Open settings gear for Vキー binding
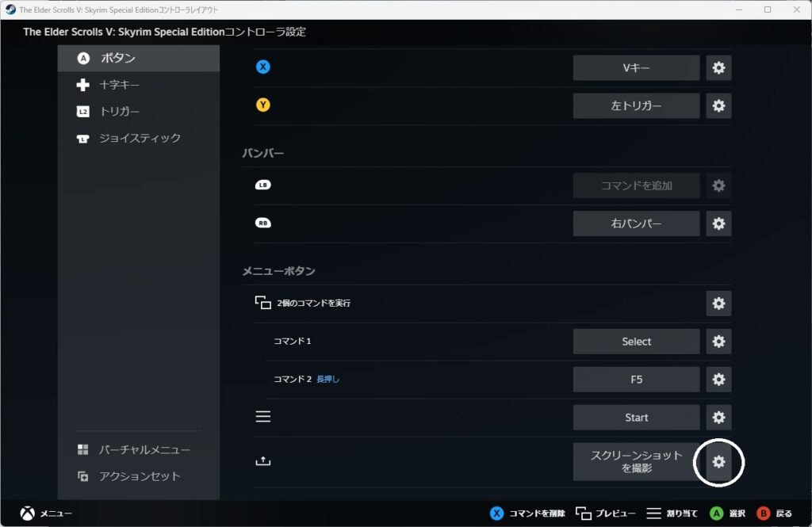This screenshot has width=812, height=527. tap(718, 68)
